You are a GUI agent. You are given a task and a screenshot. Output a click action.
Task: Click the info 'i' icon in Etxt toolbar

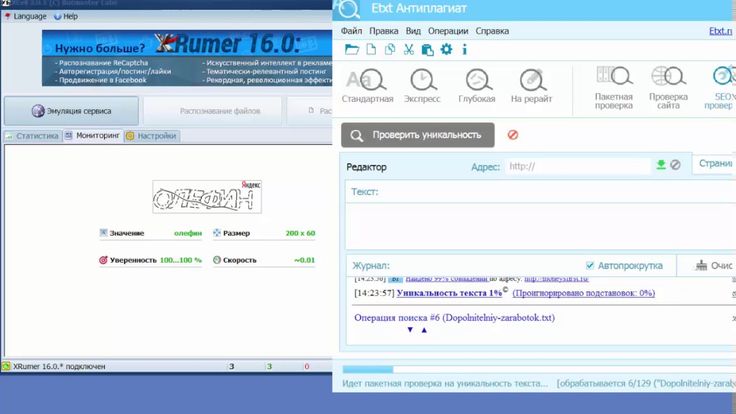pyautogui.click(x=465, y=49)
